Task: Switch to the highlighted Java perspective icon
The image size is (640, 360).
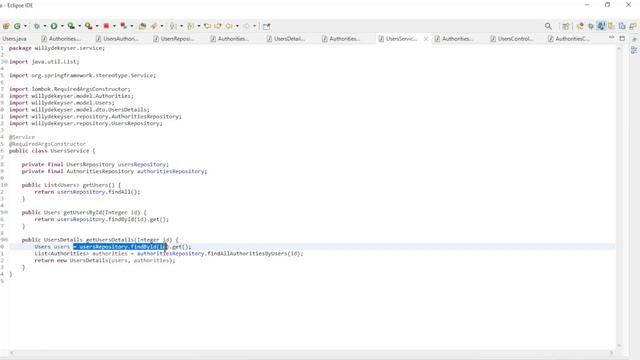Action: click(601, 26)
